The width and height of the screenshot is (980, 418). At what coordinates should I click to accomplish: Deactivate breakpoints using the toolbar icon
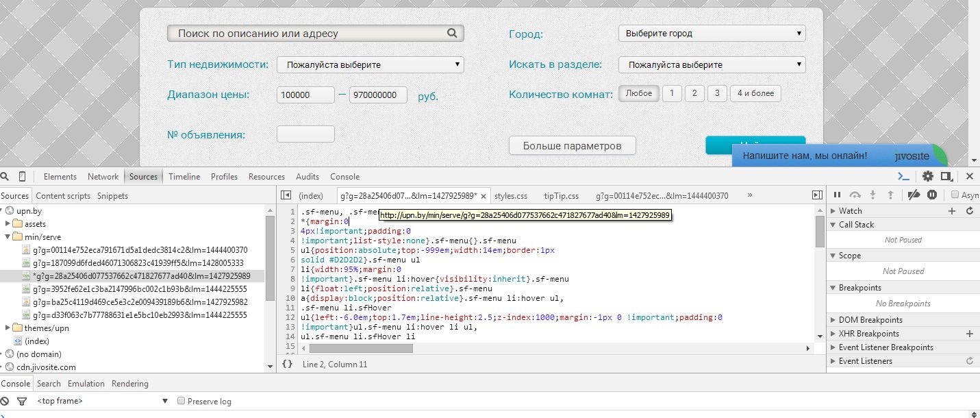(x=913, y=195)
